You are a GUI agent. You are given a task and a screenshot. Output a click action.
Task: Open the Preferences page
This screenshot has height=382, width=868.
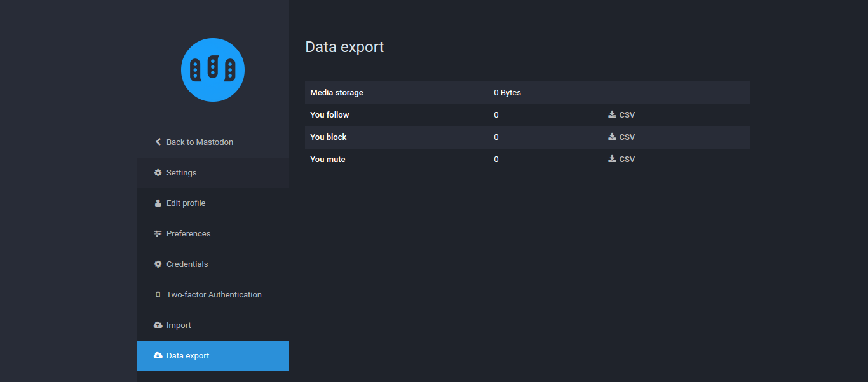pos(213,234)
